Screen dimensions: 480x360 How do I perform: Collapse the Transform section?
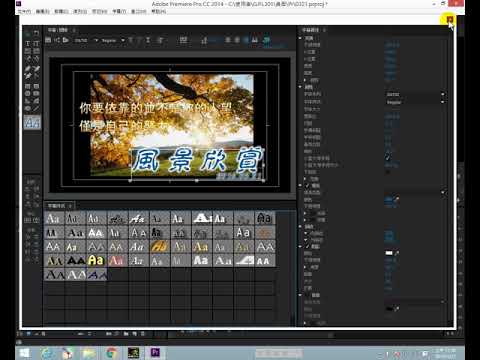(300, 38)
